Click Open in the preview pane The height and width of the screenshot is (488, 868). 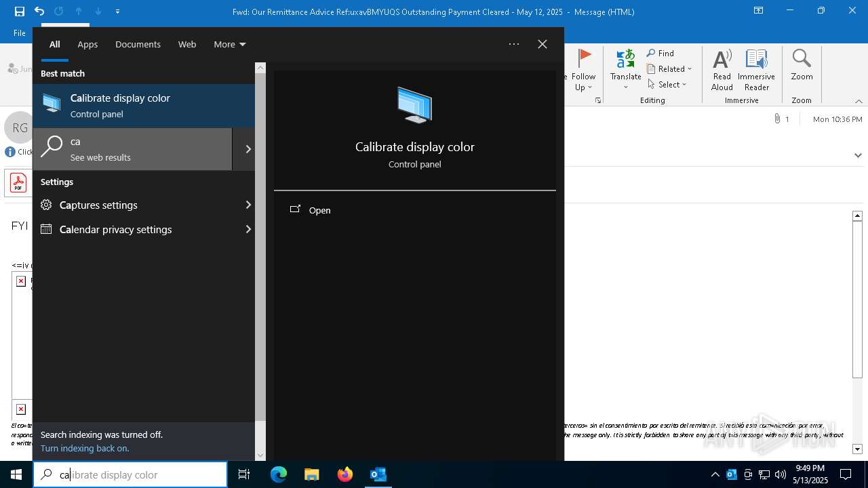coord(319,210)
